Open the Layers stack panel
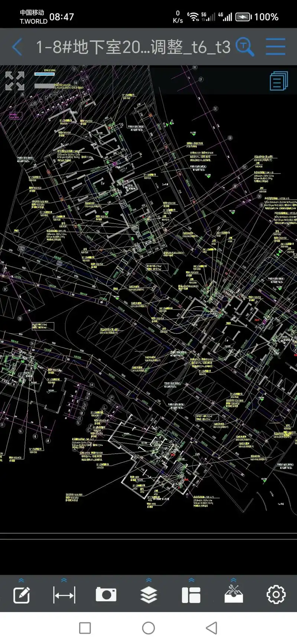This screenshot has width=297, height=644. (148, 595)
